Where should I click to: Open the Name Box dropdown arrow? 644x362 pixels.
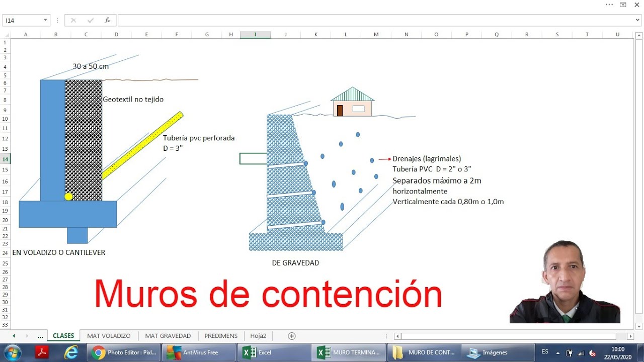point(46,20)
